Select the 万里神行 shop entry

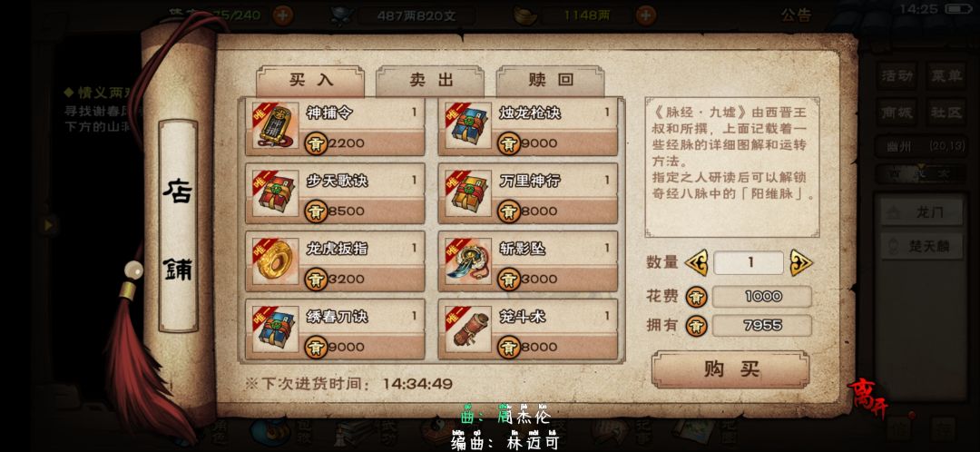coord(528,193)
